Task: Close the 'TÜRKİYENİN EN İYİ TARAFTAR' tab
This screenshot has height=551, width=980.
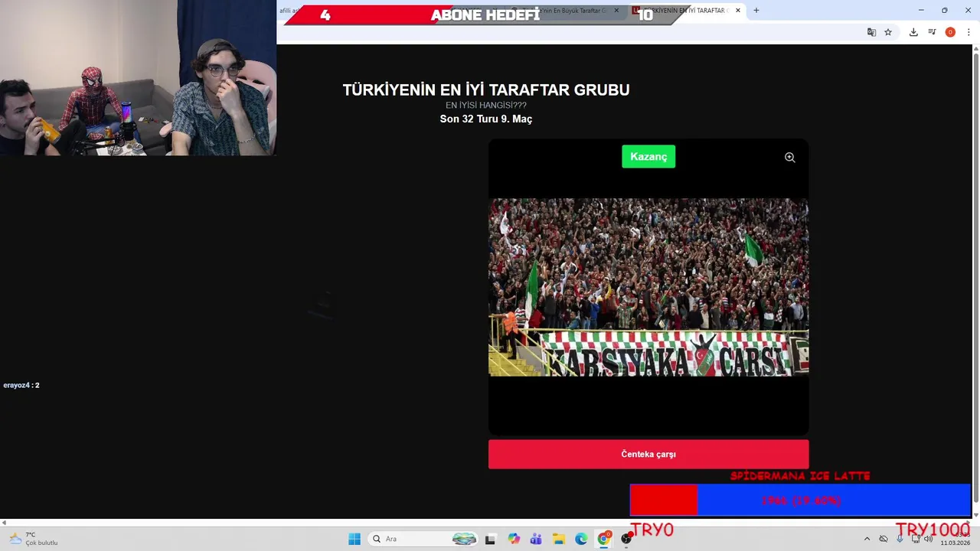Action: point(738,11)
